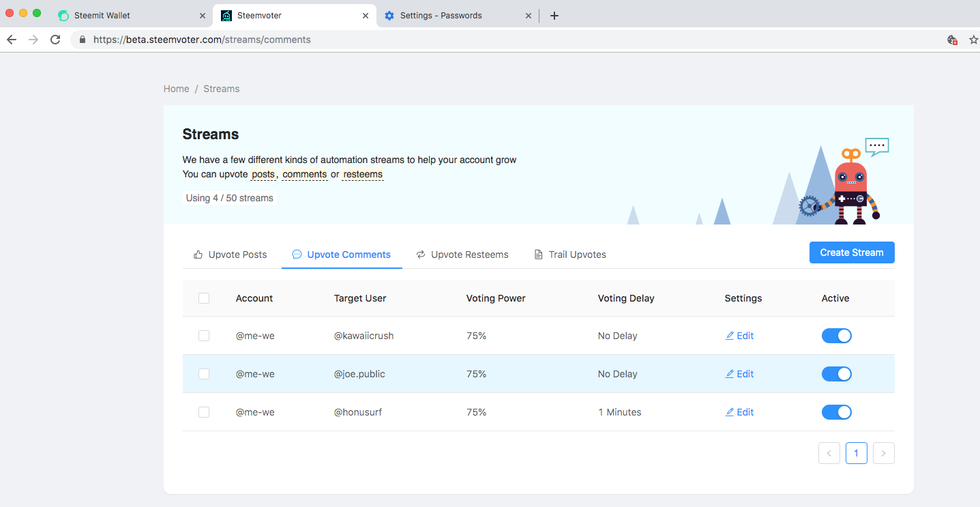This screenshot has width=980, height=507.
Task: Open the blocked content extension icon
Action: [953, 40]
